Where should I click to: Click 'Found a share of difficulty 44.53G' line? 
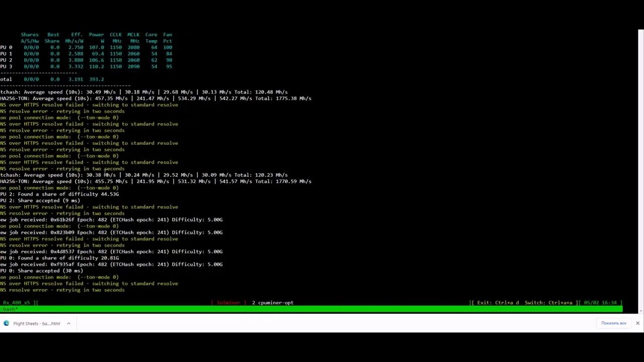pyautogui.click(x=59, y=194)
